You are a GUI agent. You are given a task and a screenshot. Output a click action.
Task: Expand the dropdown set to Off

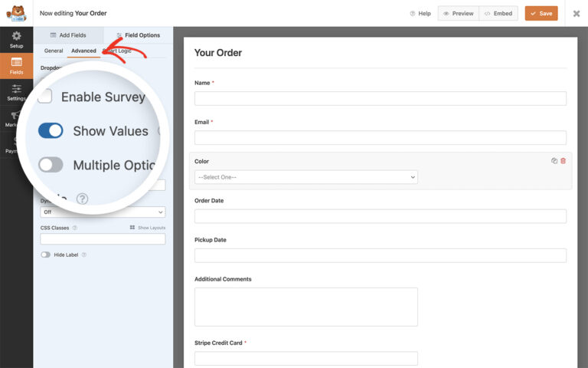tap(103, 212)
